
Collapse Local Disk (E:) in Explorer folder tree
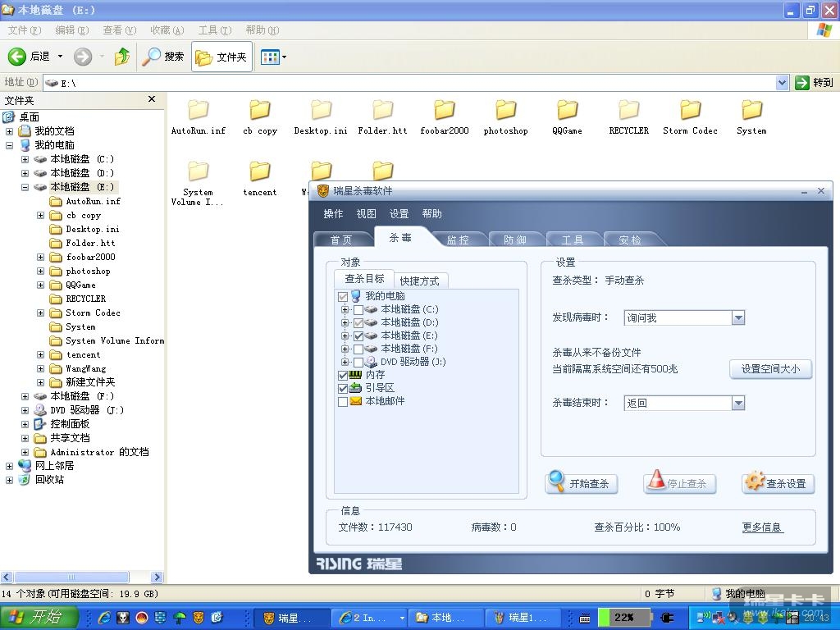click(x=25, y=187)
